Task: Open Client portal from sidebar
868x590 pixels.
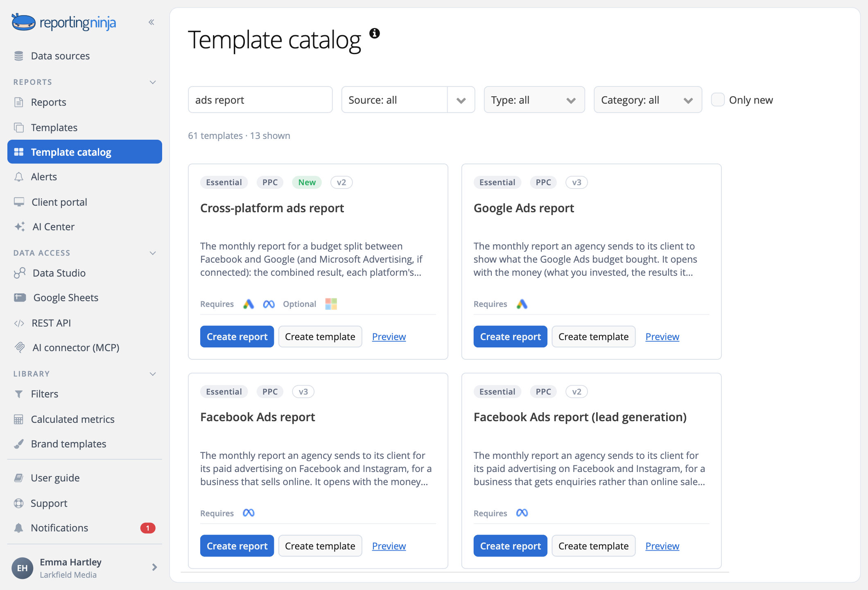Action: pos(85,202)
